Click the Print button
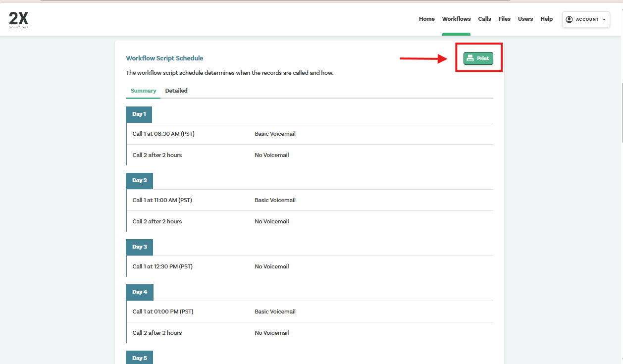623x364 pixels. tap(478, 58)
